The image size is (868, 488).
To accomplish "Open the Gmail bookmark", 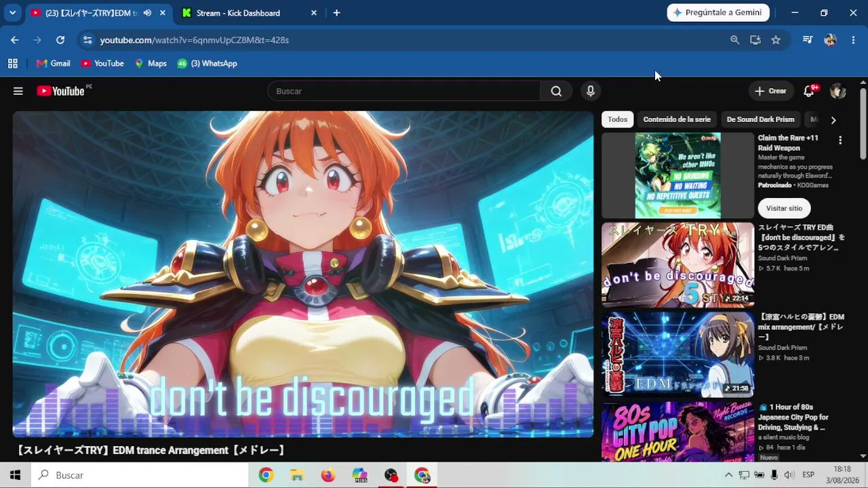I will click(53, 64).
